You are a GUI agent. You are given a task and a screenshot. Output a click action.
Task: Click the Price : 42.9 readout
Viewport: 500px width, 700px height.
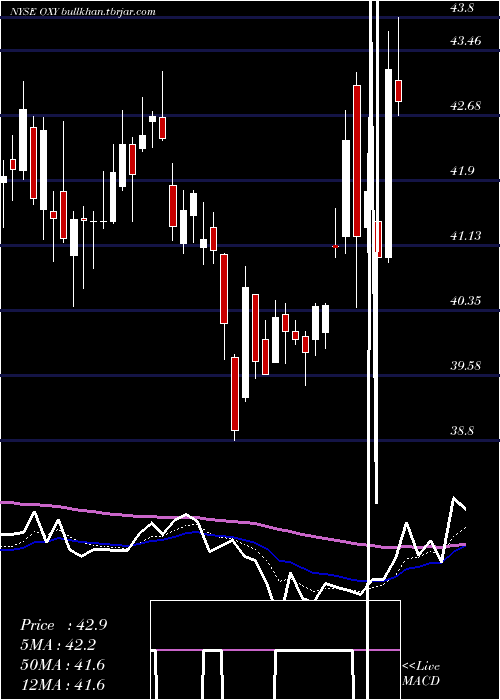tap(63, 625)
